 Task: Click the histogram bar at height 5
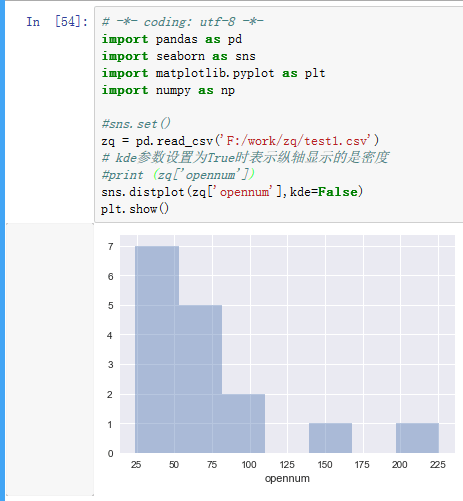200,379
